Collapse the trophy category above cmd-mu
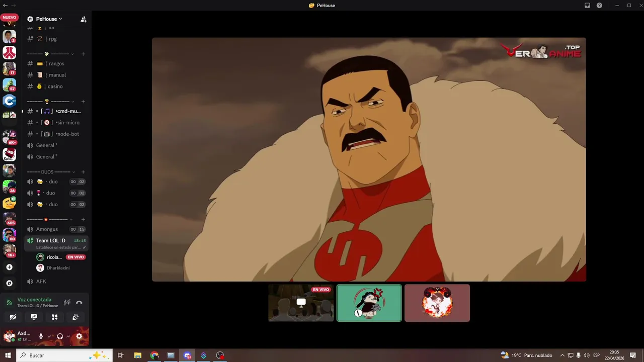 [50, 102]
